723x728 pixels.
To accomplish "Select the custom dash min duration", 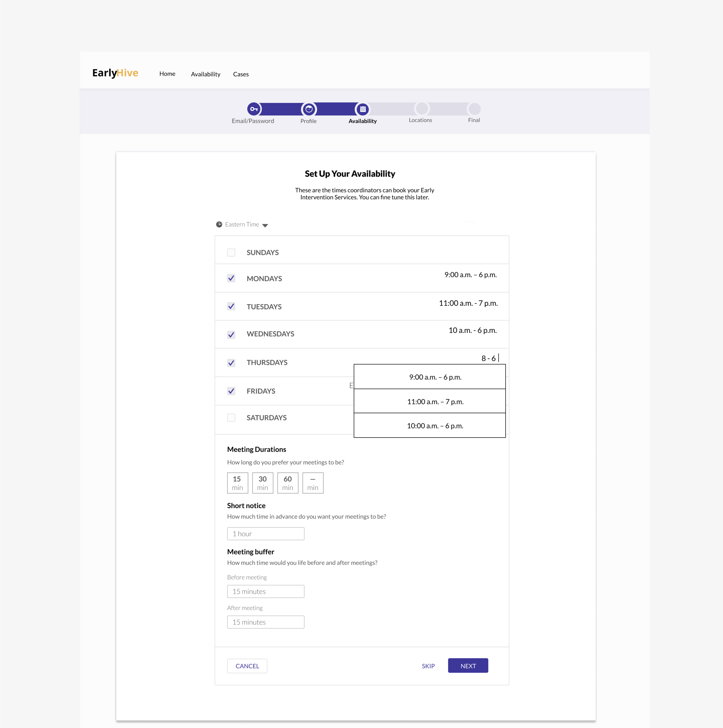I will point(313,483).
